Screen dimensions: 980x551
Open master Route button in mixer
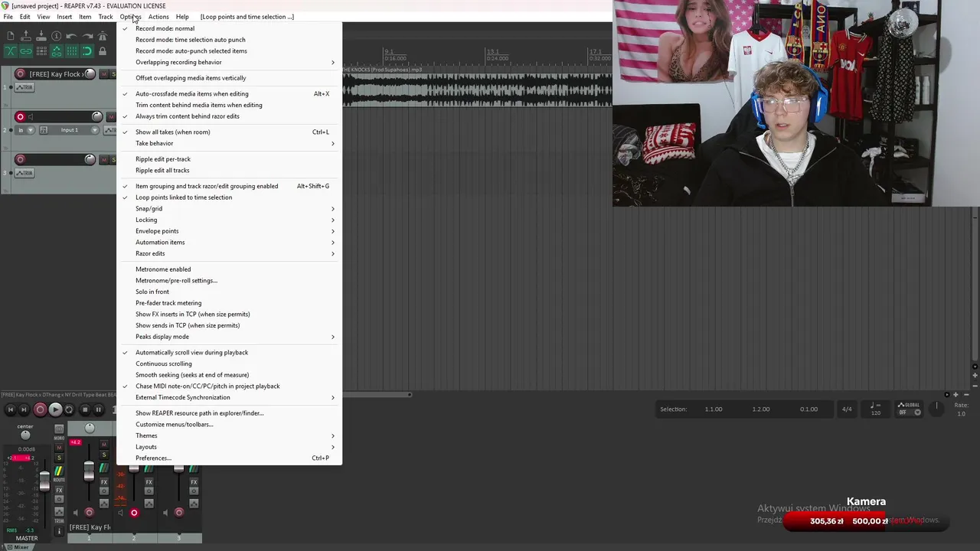pyautogui.click(x=59, y=471)
